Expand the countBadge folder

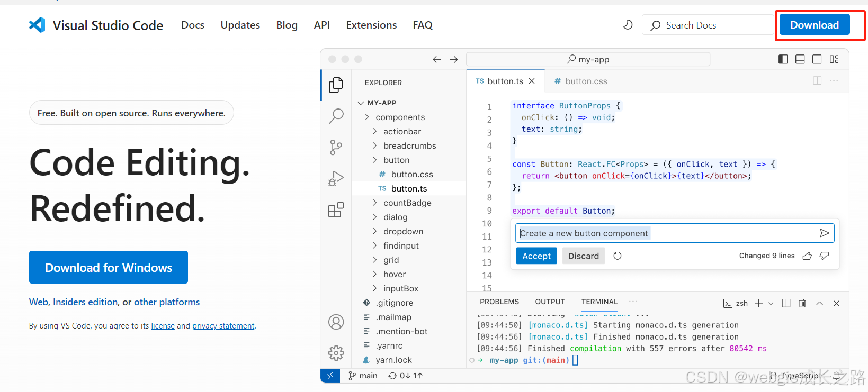coord(374,203)
